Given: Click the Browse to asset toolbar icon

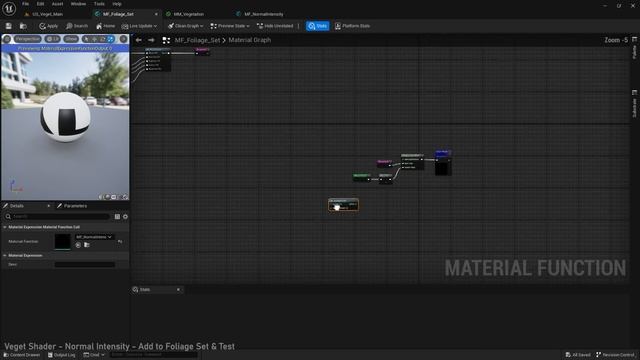Looking at the screenshot, I should tap(23, 26).
